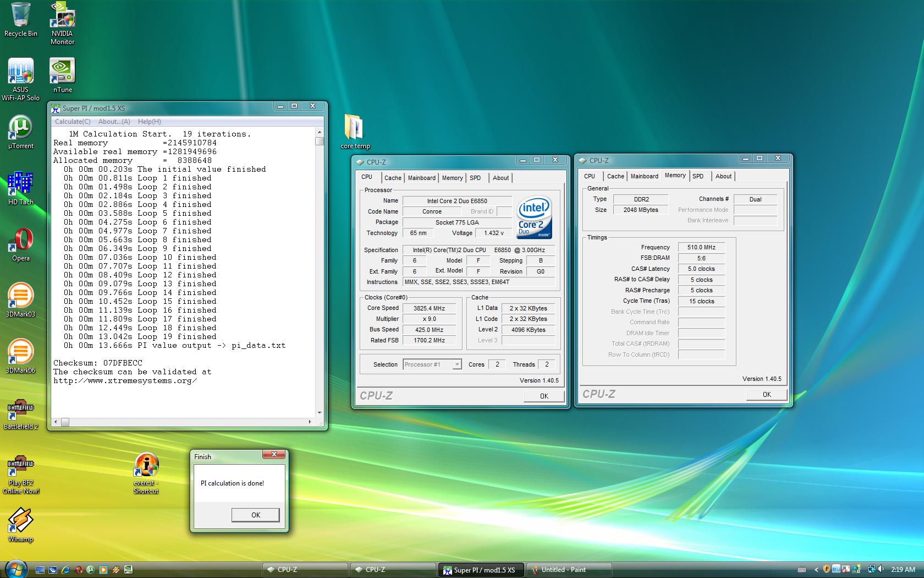Launch the Winamp desktop shortcut
The height and width of the screenshot is (578, 924).
click(20, 525)
